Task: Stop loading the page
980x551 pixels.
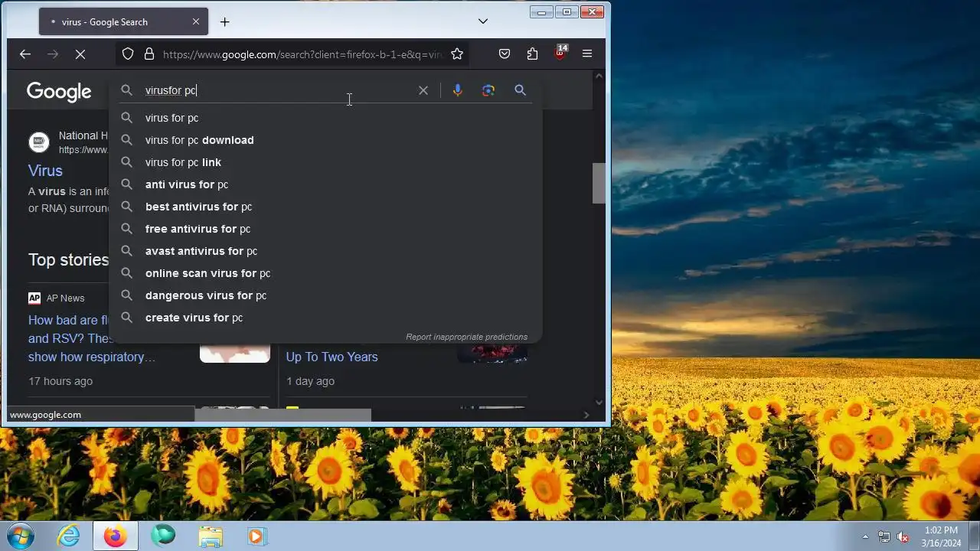Action: pyautogui.click(x=80, y=54)
